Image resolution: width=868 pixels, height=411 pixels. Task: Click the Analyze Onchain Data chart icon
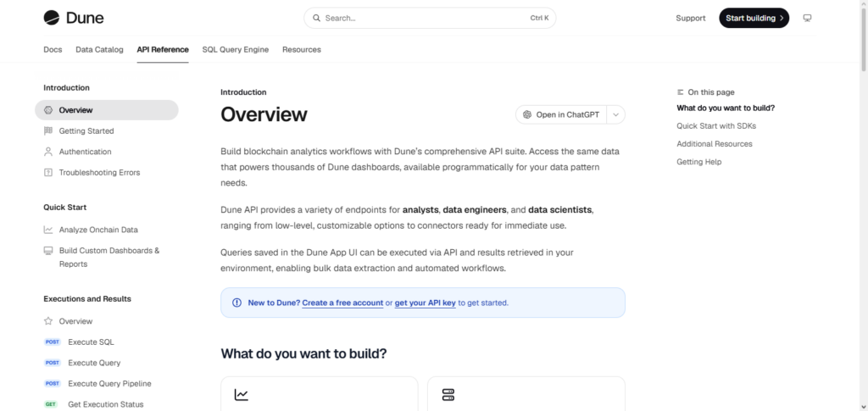point(48,230)
